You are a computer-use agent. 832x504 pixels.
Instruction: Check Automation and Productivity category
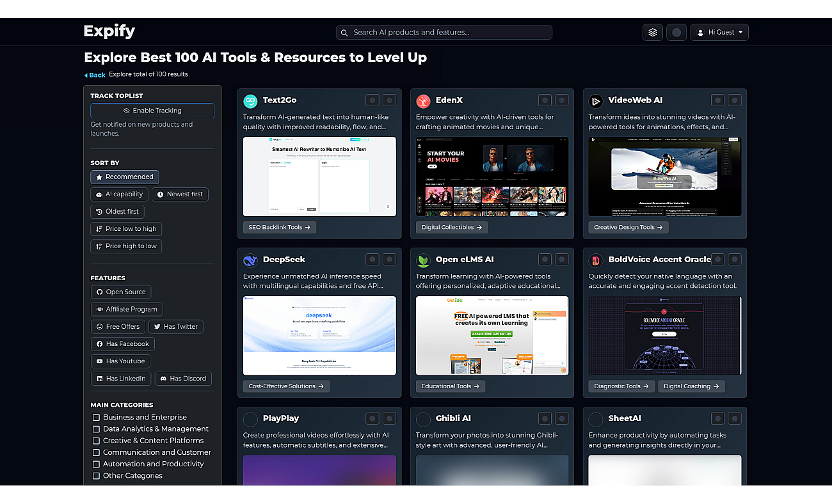point(97,464)
